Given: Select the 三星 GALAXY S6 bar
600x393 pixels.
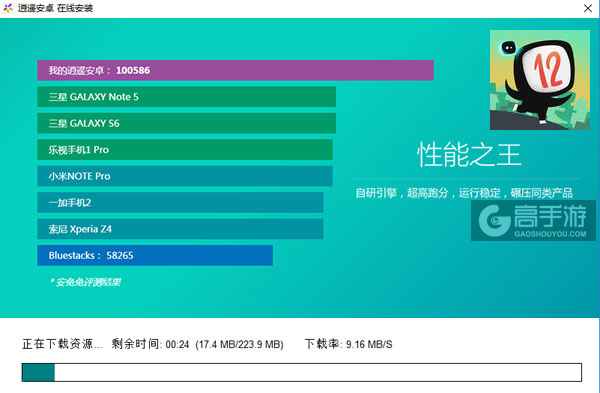Looking at the screenshot, I should click(186, 123).
